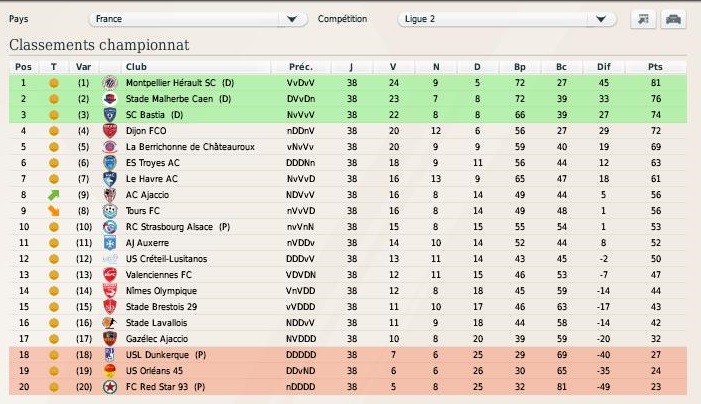Viewport: 701px width, 404px height.
Task: Click FC Red Star 93 club crest
Action: [110, 387]
